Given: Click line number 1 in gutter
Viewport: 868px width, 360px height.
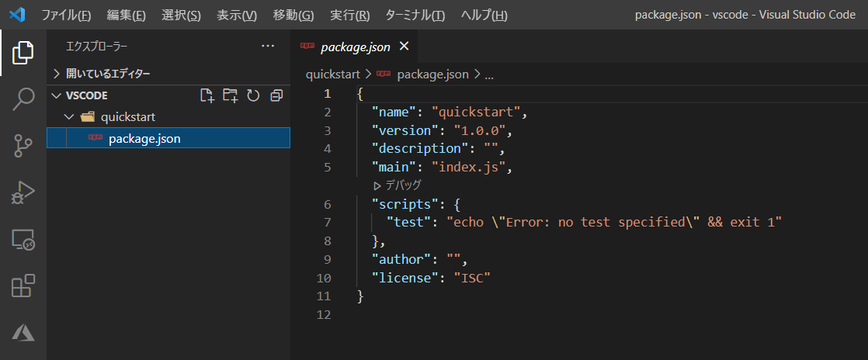Looking at the screenshot, I should 328,93.
